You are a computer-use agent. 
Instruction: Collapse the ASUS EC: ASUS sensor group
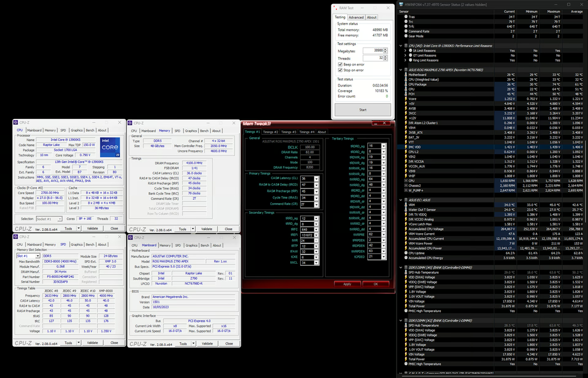pos(401,200)
